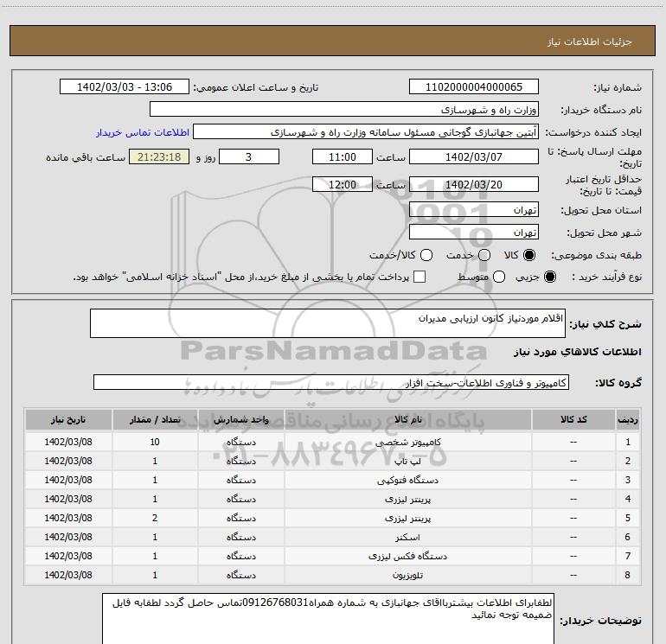
Task: Select the کالا radio button
Action: (529, 255)
